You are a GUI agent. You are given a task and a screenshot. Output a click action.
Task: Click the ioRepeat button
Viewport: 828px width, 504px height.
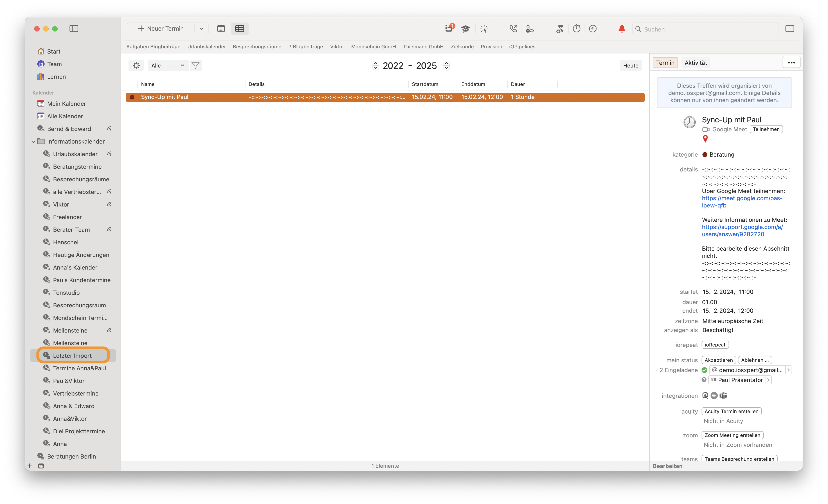[715, 345]
